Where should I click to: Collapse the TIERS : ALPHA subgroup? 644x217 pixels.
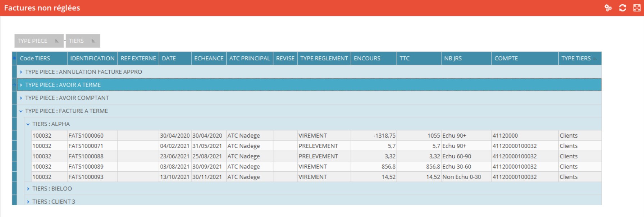click(x=28, y=124)
